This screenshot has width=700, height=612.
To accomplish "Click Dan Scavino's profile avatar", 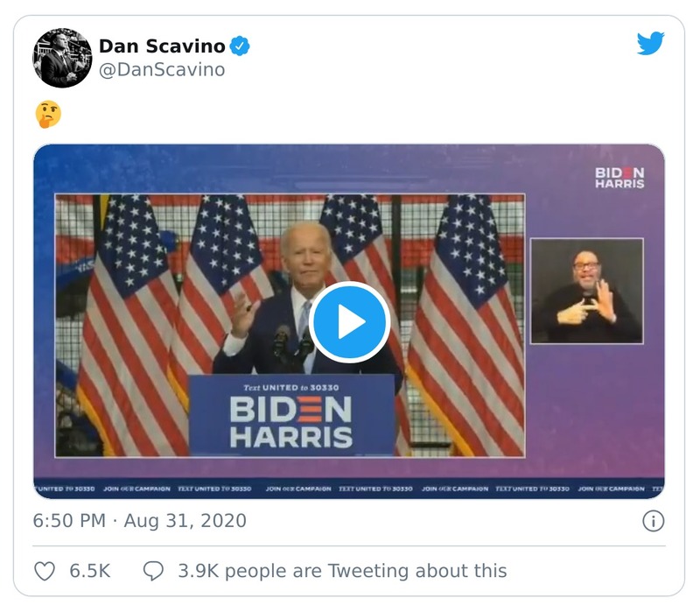I will pyautogui.click(x=62, y=58).
